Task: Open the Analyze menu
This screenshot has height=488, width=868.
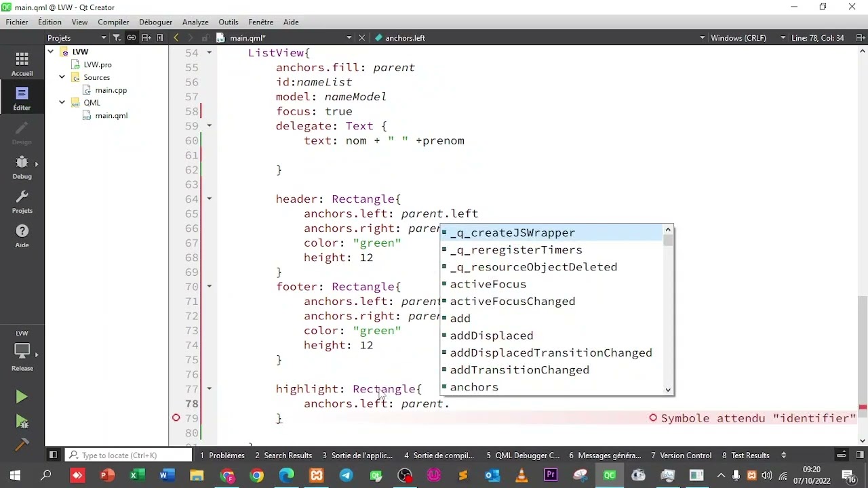Action: (x=195, y=22)
